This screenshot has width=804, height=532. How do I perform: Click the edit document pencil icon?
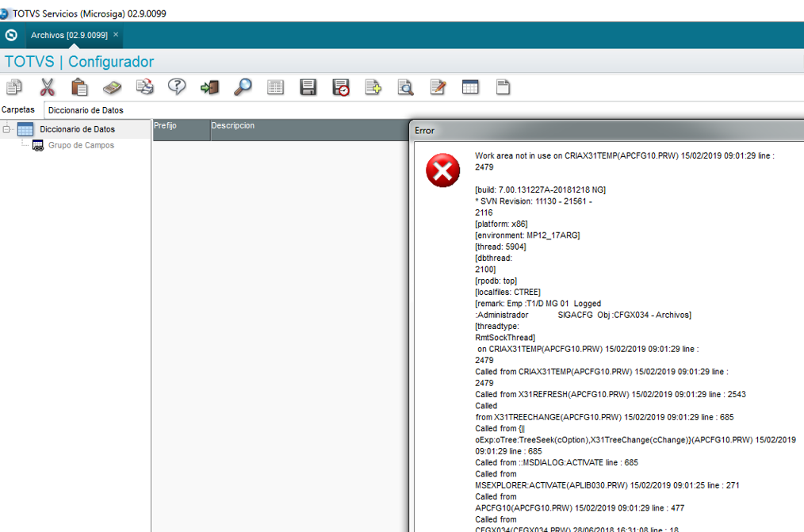[x=438, y=87]
